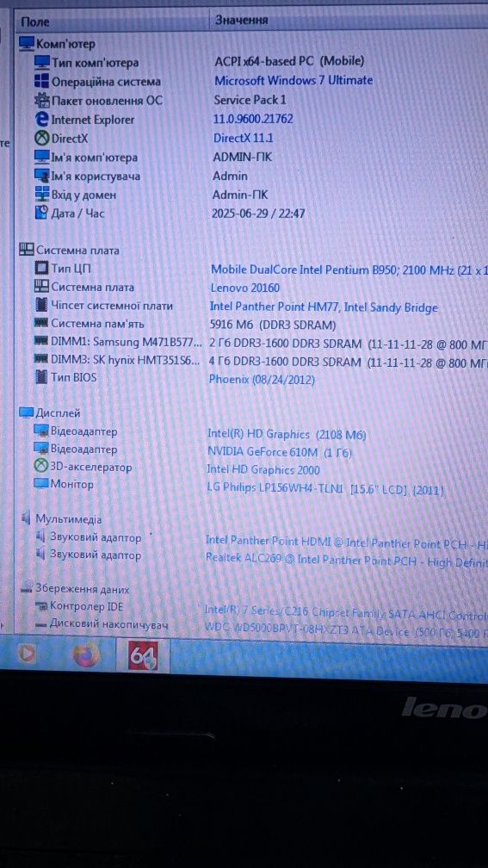Click the Тип BIOS chip icon
The height and width of the screenshot is (868, 488).
41,377
